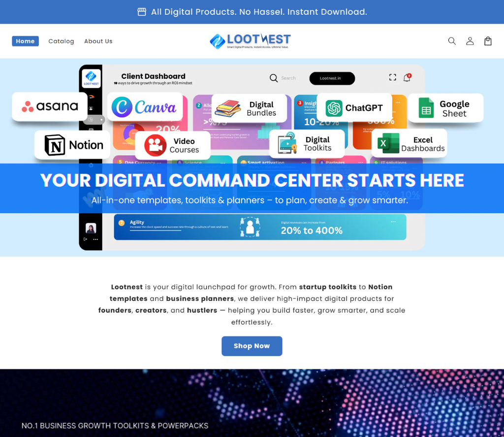Click the Notion logo card

point(72,145)
